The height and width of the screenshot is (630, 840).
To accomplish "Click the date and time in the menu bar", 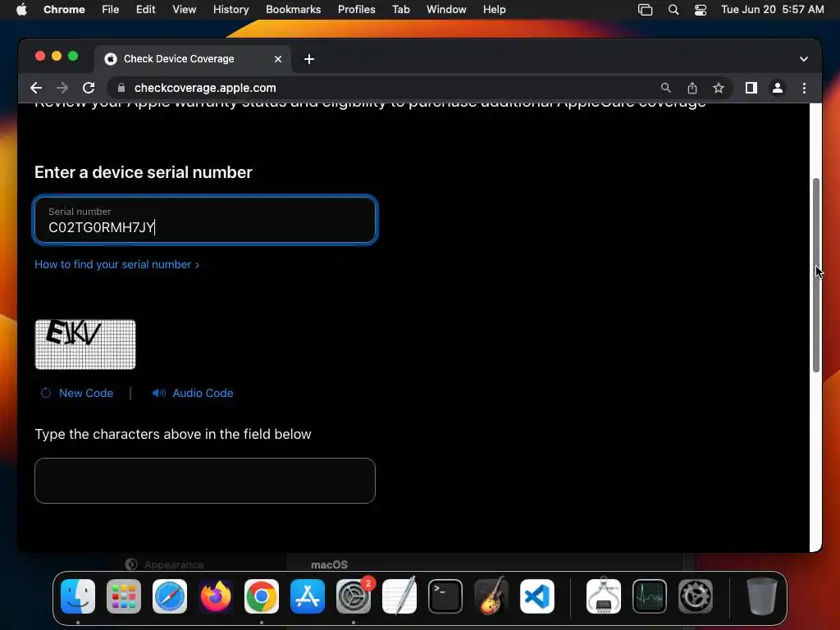I will (772, 10).
